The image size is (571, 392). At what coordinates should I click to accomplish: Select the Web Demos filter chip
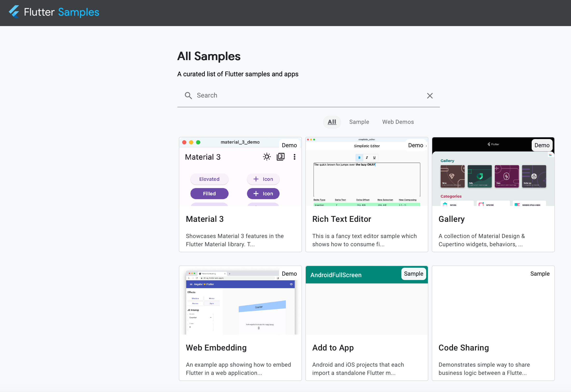(x=398, y=122)
